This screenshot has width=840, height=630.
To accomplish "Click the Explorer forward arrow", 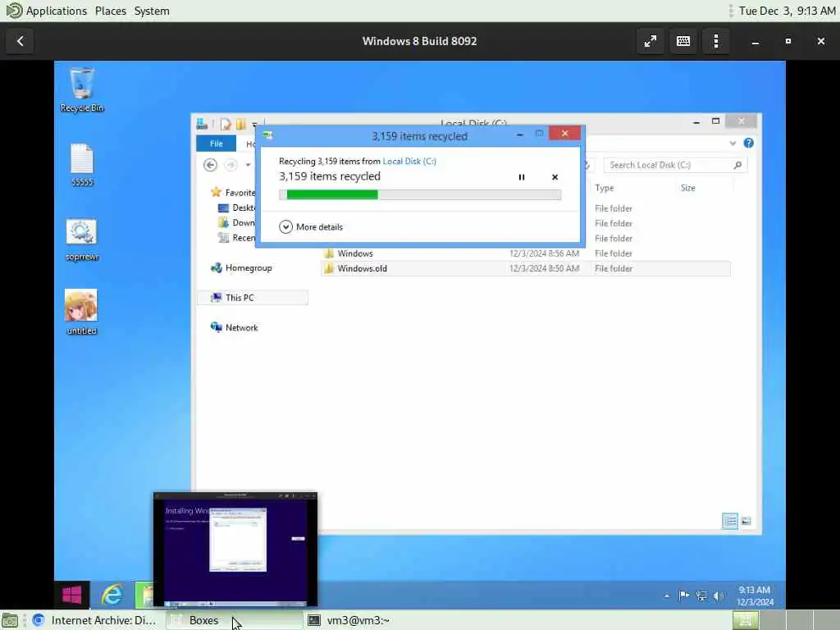I will click(x=231, y=165).
